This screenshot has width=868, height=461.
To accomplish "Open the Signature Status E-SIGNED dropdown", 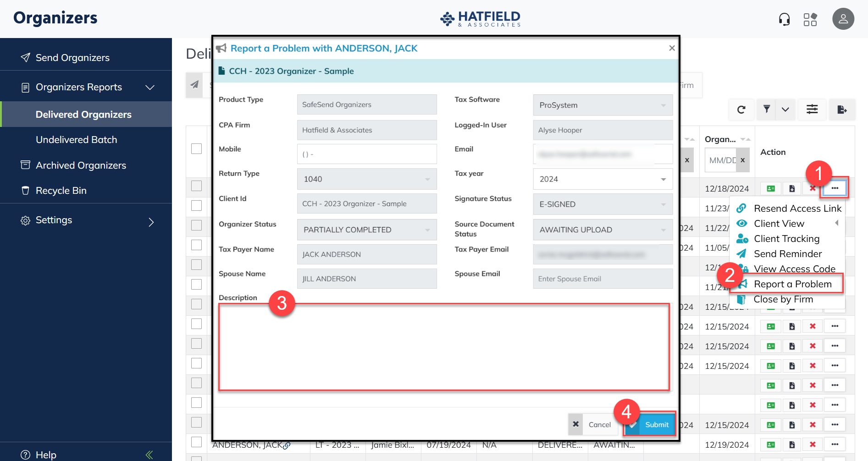I will [x=603, y=204].
